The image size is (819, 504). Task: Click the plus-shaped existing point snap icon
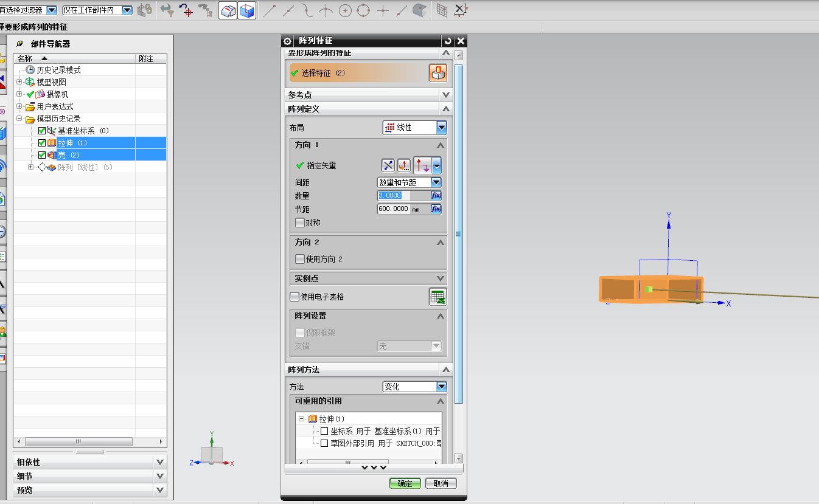coord(383,10)
